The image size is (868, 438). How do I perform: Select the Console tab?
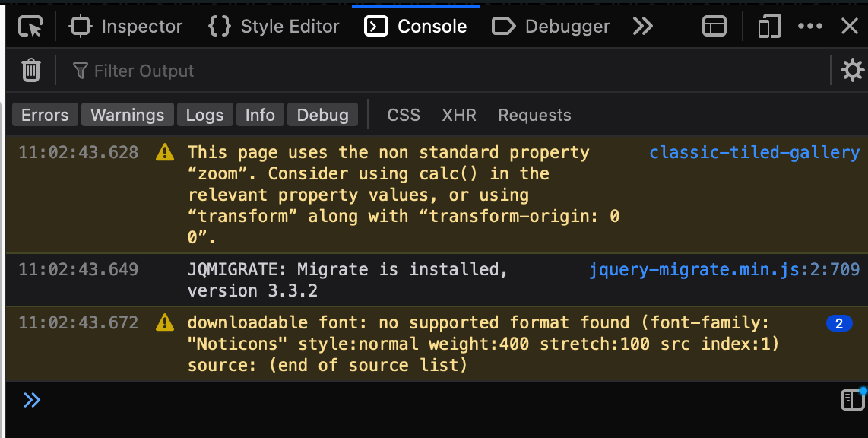pos(416,26)
